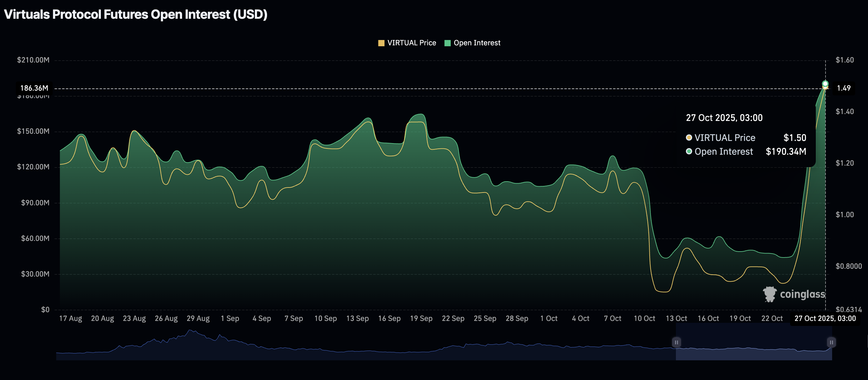Toggle the VIRTUAL Price legend item

point(411,43)
